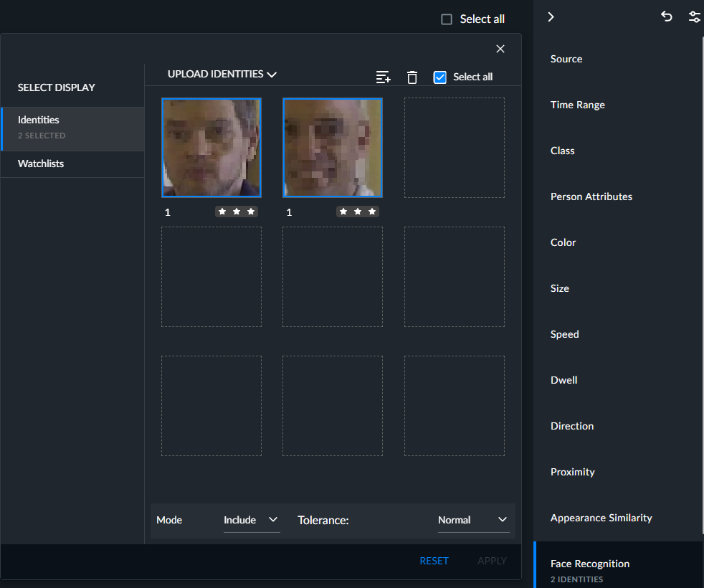The width and height of the screenshot is (704, 588).
Task: Open the filter settings sliders icon
Action: click(x=694, y=17)
